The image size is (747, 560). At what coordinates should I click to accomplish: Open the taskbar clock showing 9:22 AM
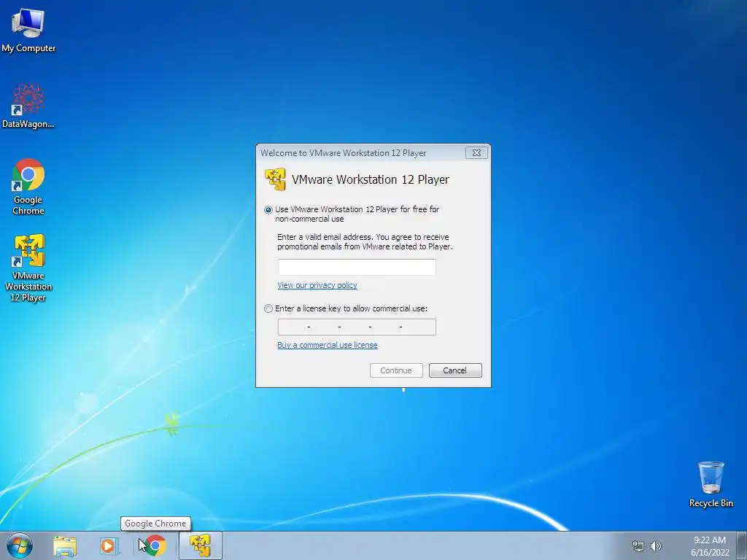(x=710, y=546)
